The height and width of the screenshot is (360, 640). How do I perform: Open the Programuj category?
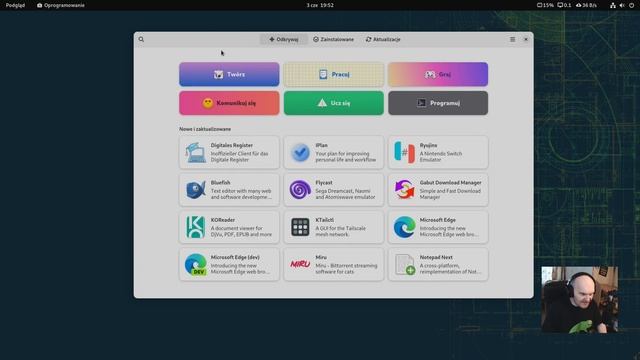tap(438, 103)
